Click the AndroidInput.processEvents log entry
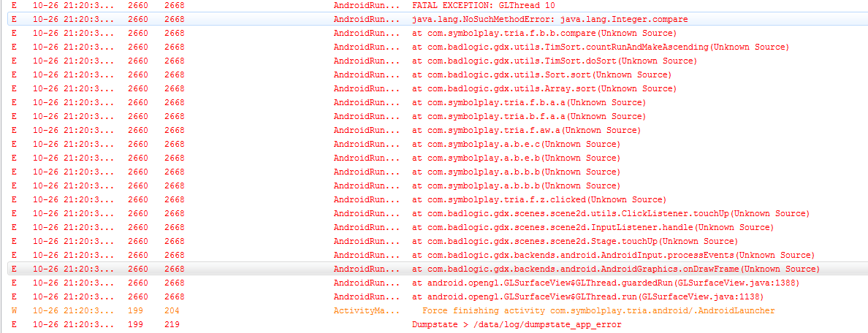This screenshot has width=868, height=333. 612,255
